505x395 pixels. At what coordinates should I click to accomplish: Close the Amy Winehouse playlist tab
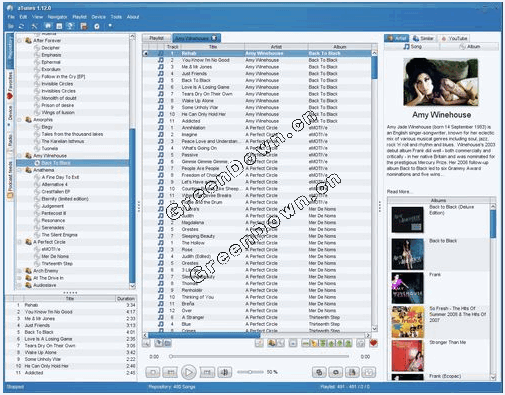[214, 38]
